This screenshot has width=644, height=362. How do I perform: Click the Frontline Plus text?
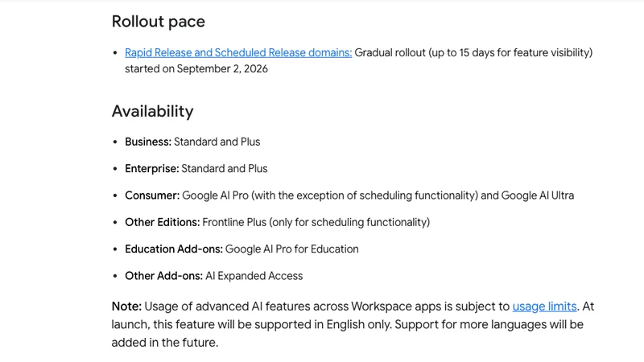tap(234, 222)
